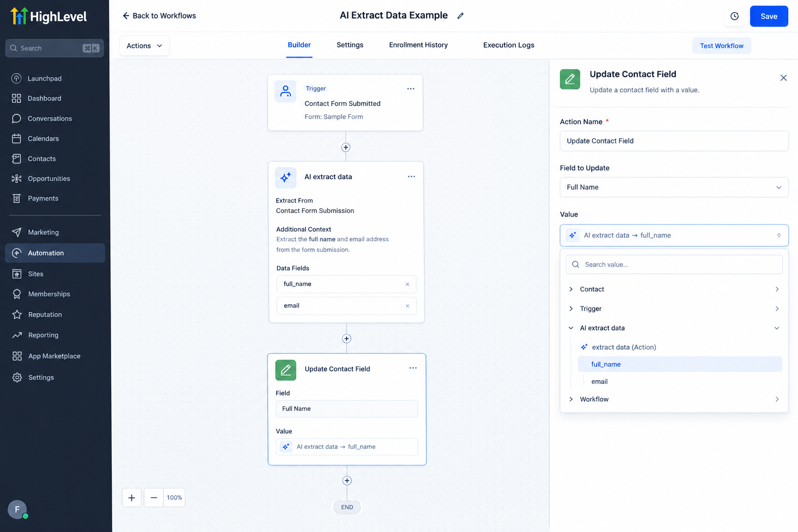Click the Search value input
This screenshot has height=532, width=798.
coord(674,264)
